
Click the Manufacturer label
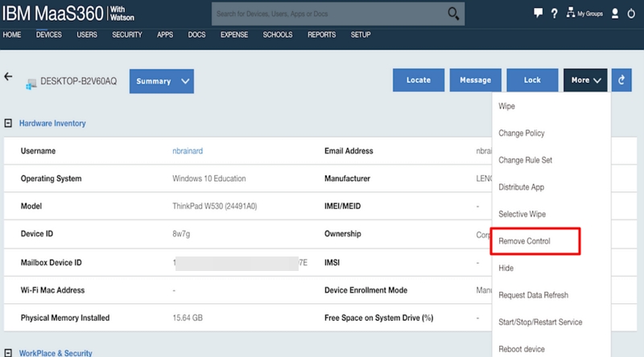click(x=347, y=178)
